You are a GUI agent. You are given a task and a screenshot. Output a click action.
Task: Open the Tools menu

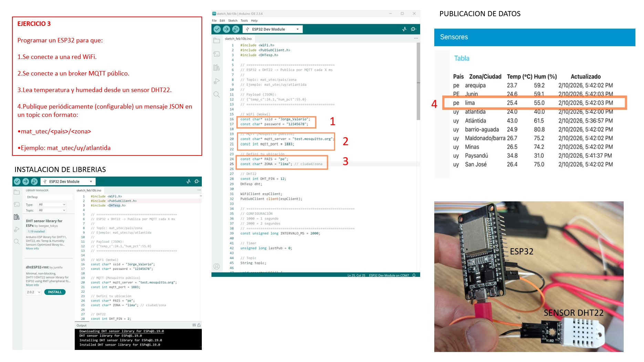point(244,21)
